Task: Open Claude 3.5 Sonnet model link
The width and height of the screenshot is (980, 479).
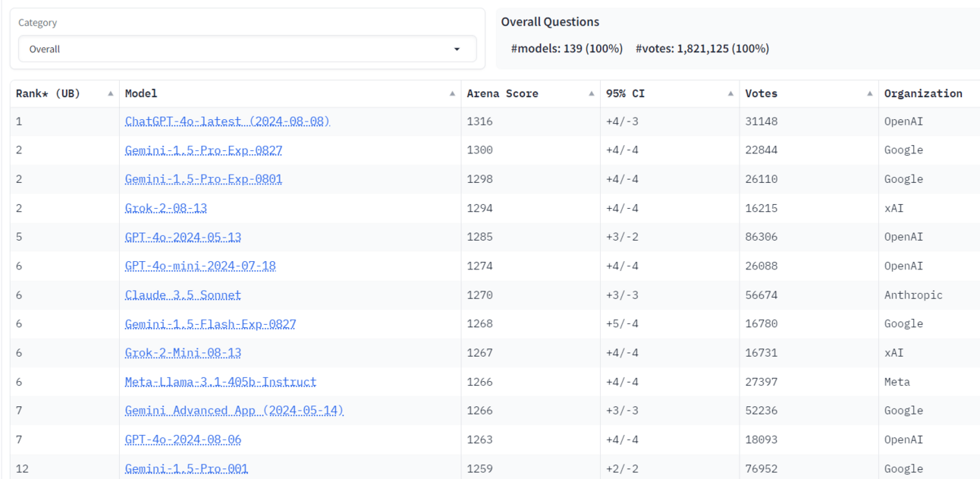Action: pos(183,295)
